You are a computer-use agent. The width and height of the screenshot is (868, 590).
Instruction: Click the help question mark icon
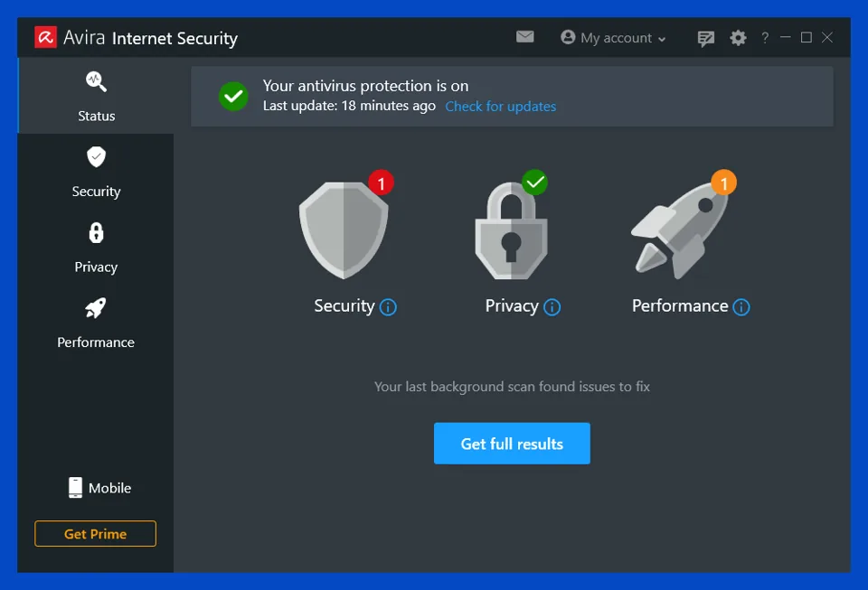coord(765,38)
